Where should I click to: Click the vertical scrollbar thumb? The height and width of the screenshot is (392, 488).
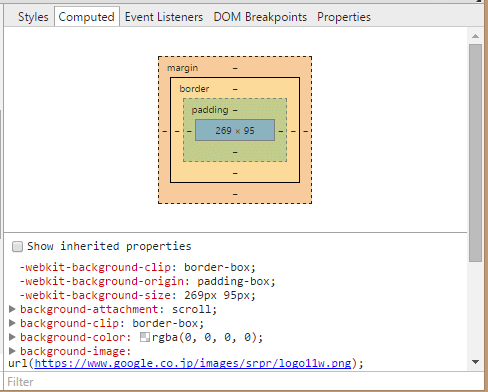(475, 153)
